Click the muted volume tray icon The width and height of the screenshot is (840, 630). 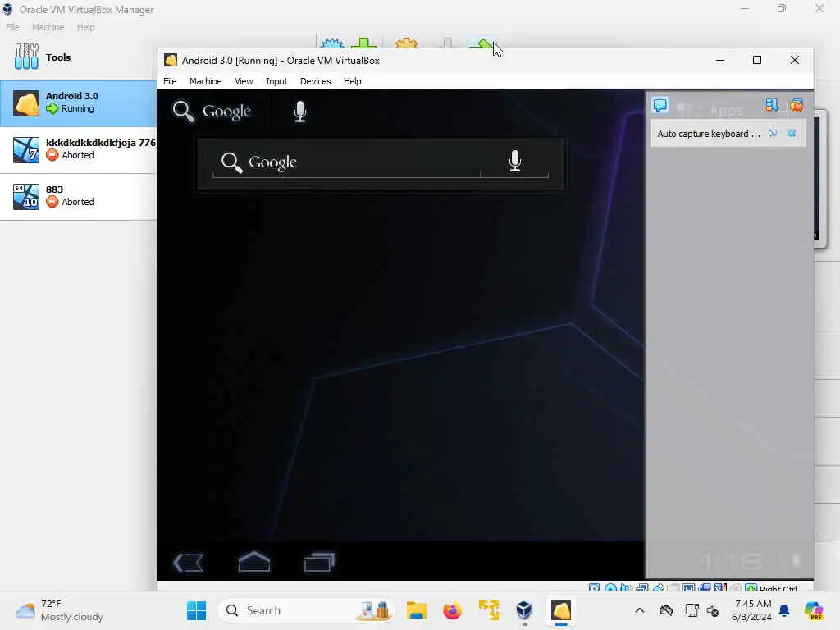coord(713,610)
